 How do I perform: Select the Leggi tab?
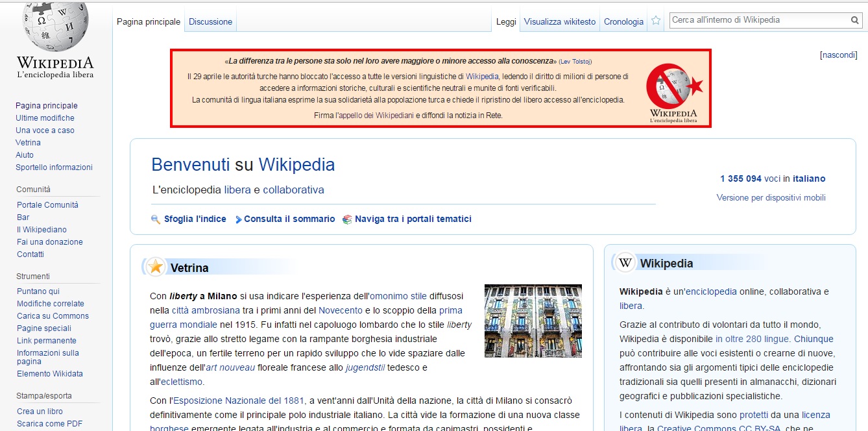506,21
